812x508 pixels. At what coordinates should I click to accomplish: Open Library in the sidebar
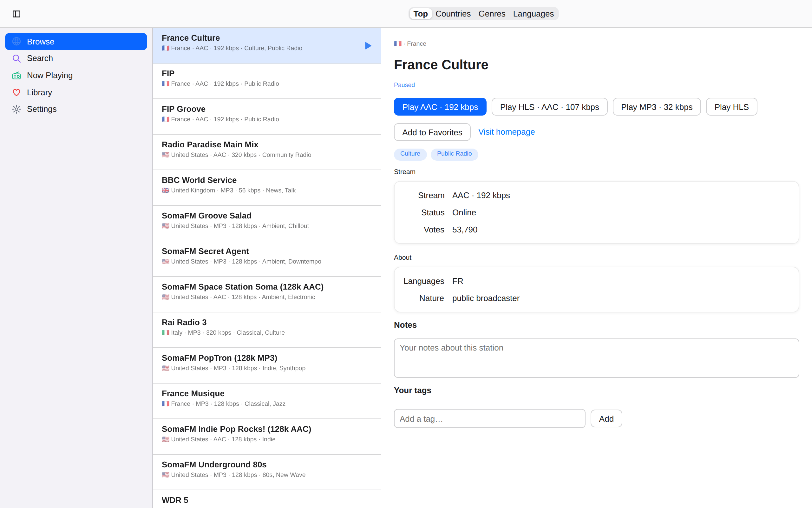(76, 92)
